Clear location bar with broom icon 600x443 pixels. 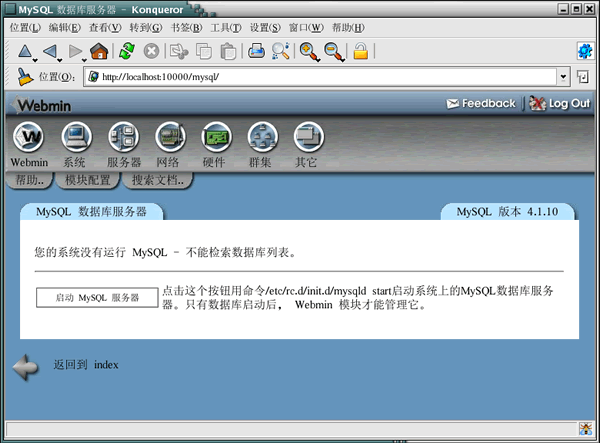(x=25, y=77)
